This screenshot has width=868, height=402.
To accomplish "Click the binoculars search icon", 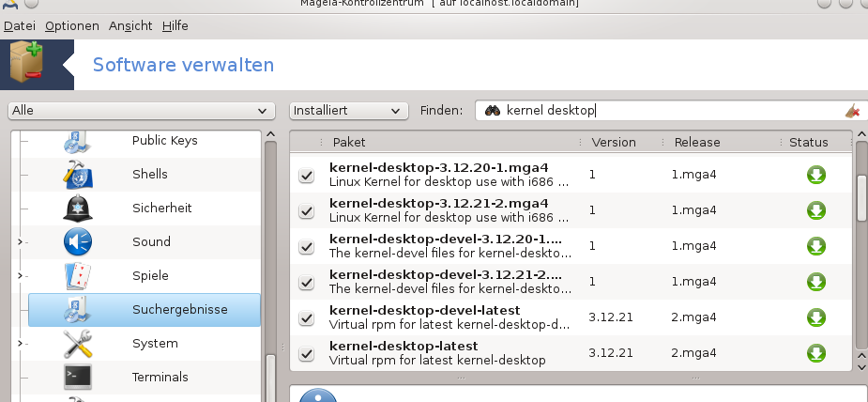I will point(492,111).
